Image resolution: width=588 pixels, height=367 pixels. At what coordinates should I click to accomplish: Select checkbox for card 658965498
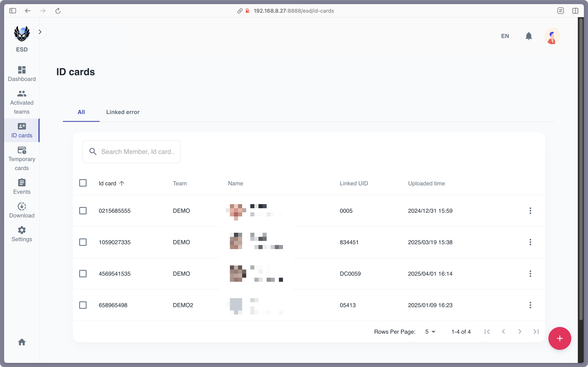pos(83,305)
